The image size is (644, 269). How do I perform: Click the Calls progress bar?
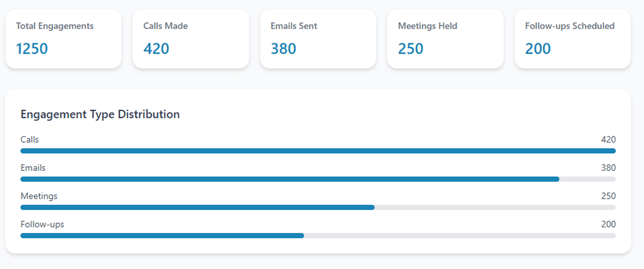(x=318, y=151)
